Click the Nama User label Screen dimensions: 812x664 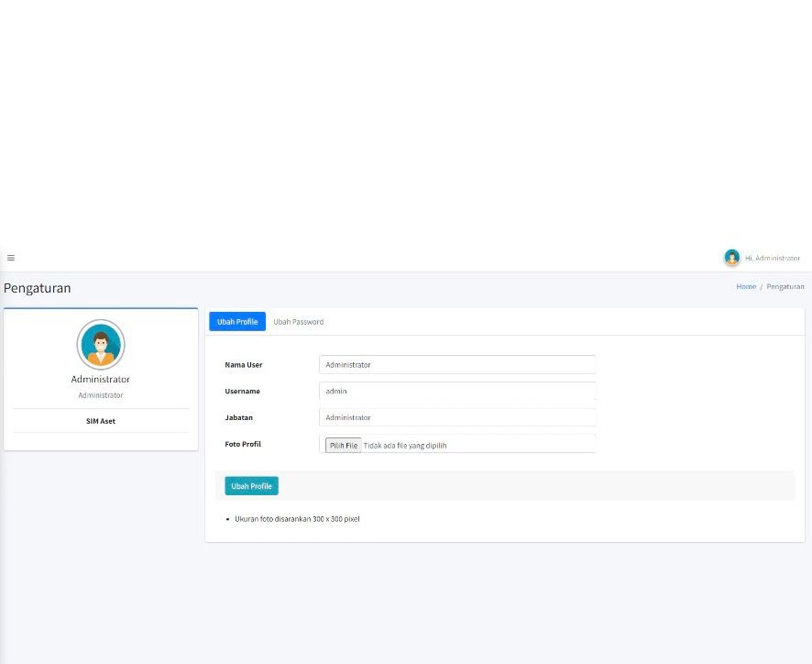tap(244, 364)
